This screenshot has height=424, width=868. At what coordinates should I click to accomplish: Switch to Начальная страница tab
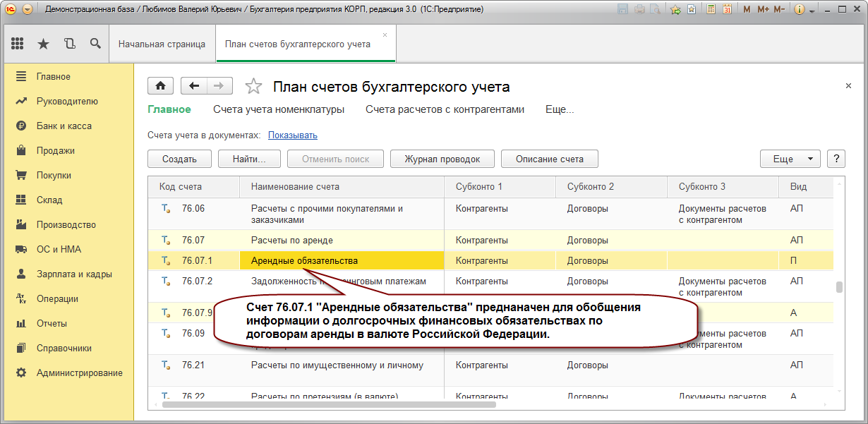(x=162, y=44)
